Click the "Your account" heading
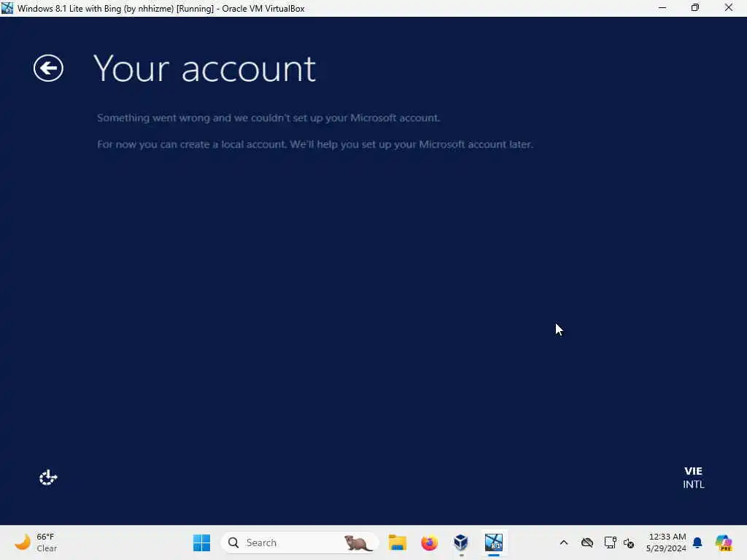 (x=204, y=69)
